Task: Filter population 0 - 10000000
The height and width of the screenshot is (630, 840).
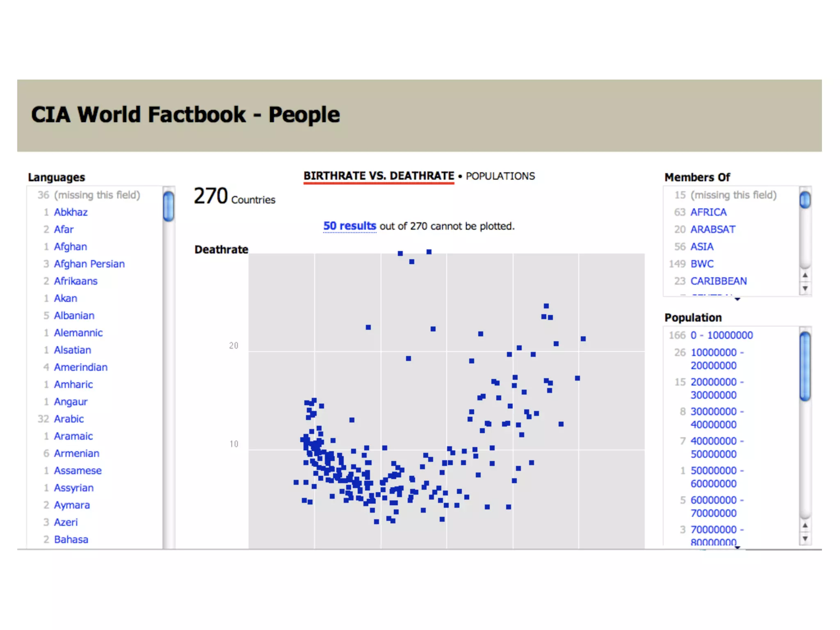Action: 722,335
